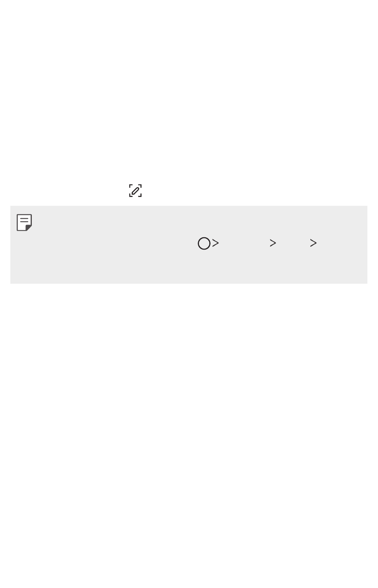Click the last chevron arrow in the path
This screenshot has height=588, width=378.
[314, 243]
